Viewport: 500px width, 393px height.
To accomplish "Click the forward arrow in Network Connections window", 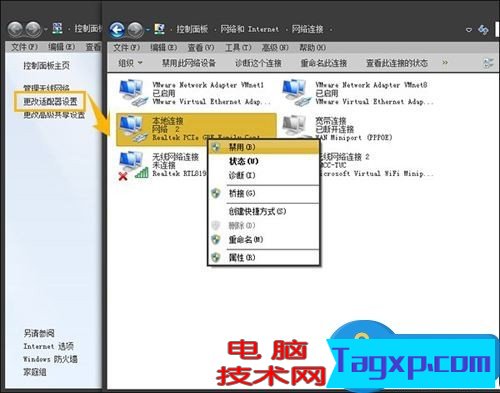I will pyautogui.click(x=135, y=30).
